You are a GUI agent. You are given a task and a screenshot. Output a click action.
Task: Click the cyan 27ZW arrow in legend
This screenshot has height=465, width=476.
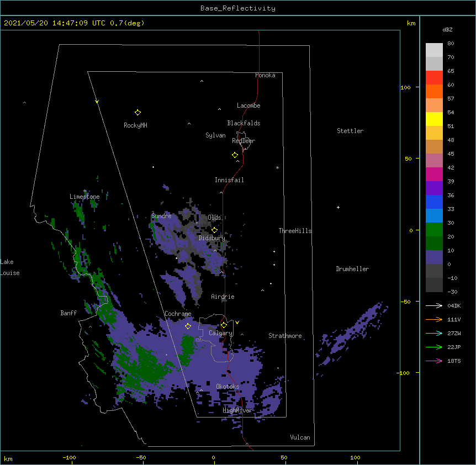[434, 333]
